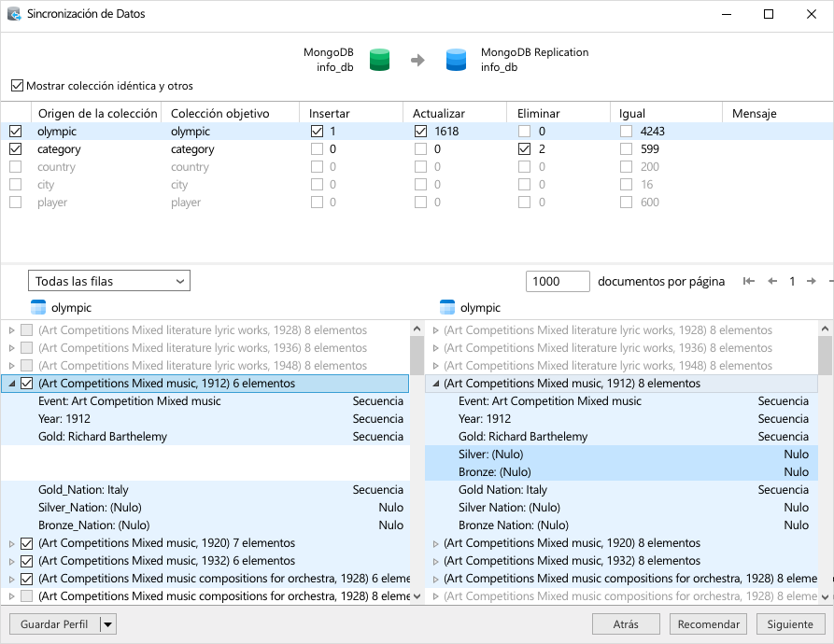Click the left pane vertical scrollbar thumb

[417, 356]
